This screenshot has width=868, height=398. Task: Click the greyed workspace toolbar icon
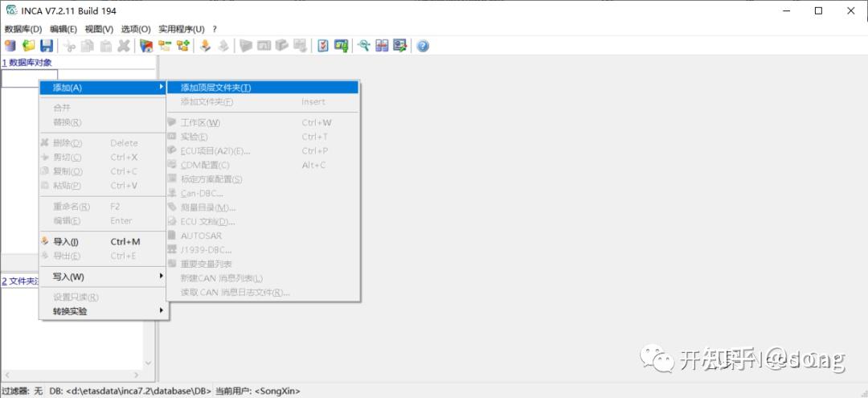coord(246,46)
